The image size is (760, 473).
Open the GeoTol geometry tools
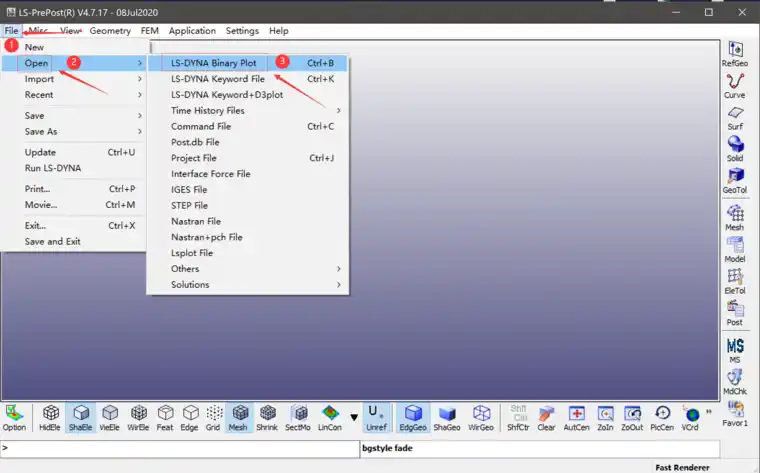pos(735,181)
